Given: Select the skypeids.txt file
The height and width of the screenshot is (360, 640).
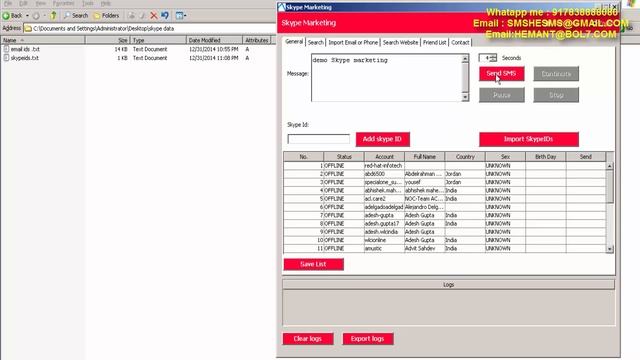Looking at the screenshot, I should coord(24,58).
